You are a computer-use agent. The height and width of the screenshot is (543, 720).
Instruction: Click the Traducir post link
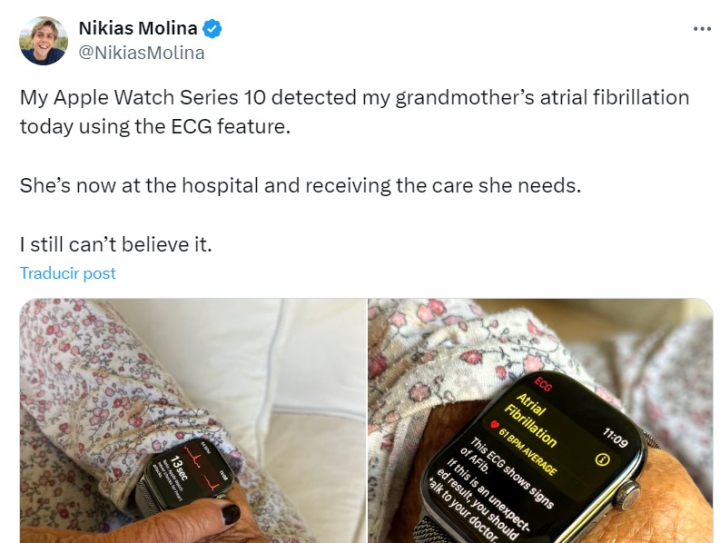click(x=68, y=273)
